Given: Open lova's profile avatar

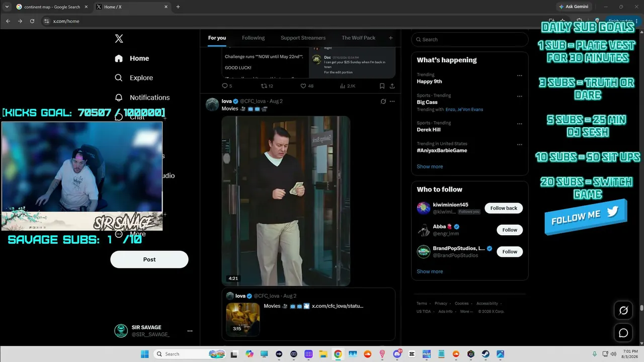Looking at the screenshot, I should tap(212, 105).
